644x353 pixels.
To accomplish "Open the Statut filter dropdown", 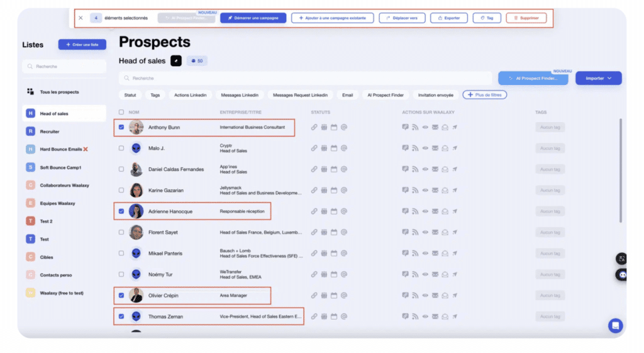I will pyautogui.click(x=130, y=95).
